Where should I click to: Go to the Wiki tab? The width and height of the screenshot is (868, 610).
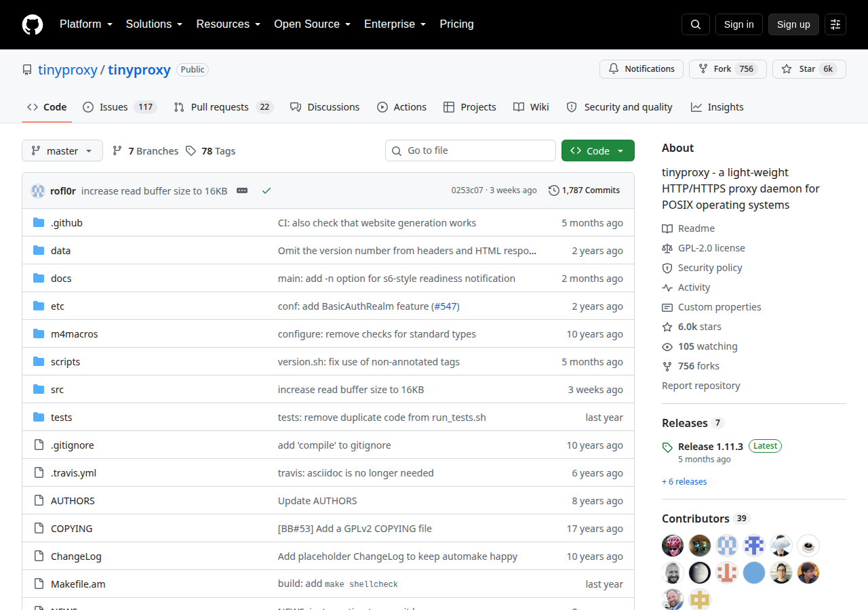(531, 107)
